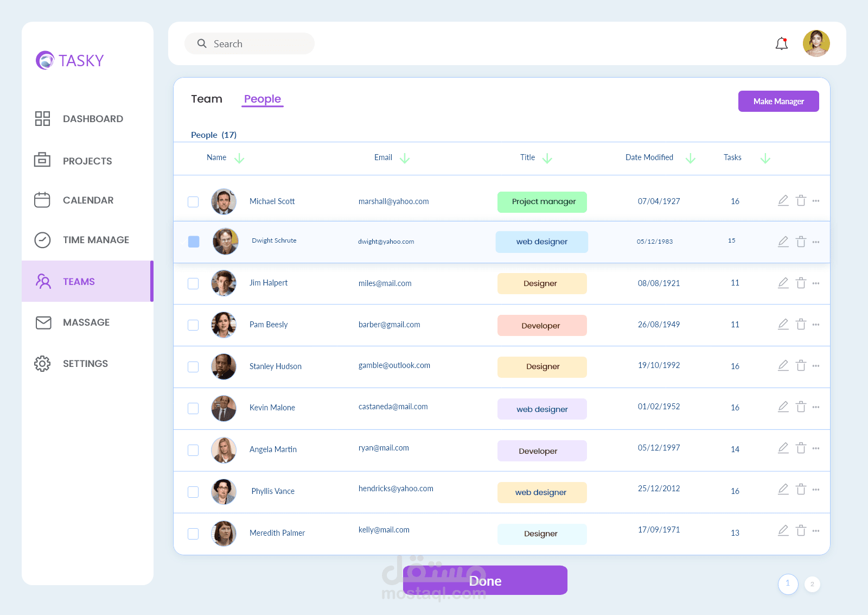Screen dimensions: 868x615
Task: Click marshall@yahoo.com email link
Action: point(393,201)
